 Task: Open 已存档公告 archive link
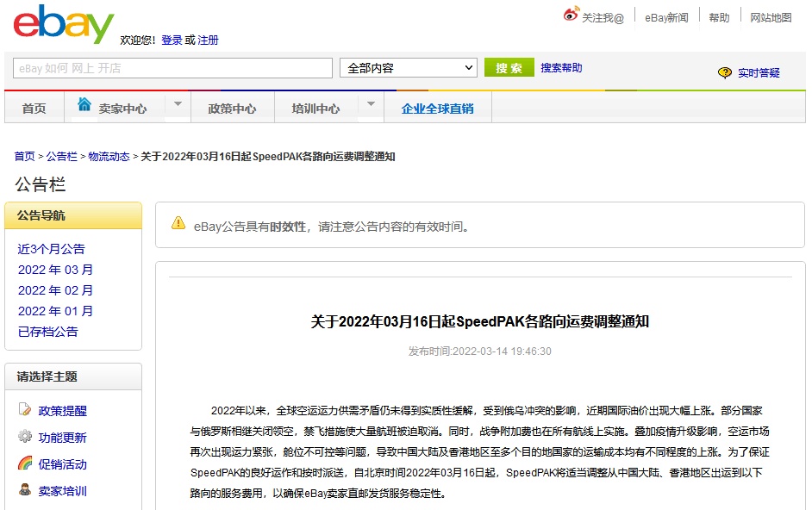click(47, 332)
